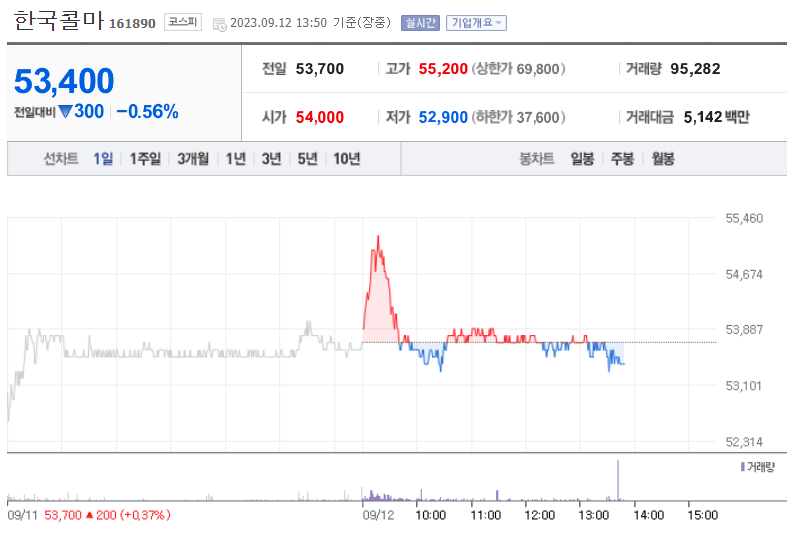Click the 09/12 date axis label
This screenshot has width=787, height=540.
pos(378,515)
